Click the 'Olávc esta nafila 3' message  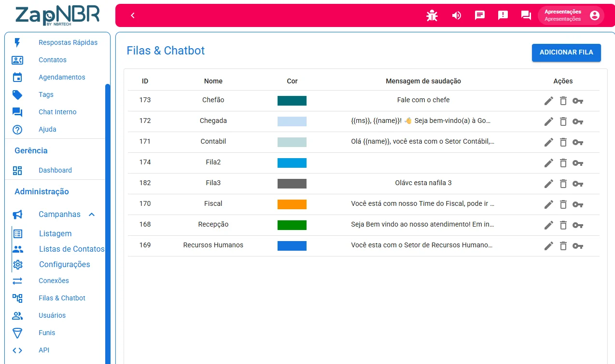click(x=423, y=183)
